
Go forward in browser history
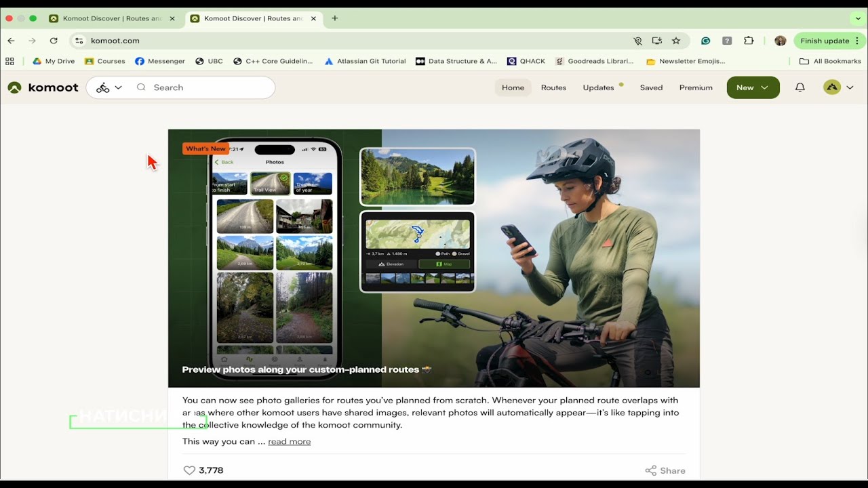click(32, 41)
